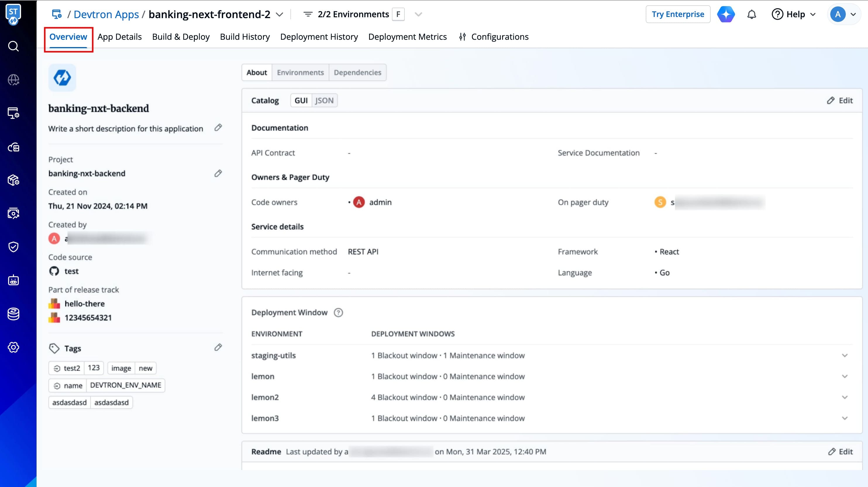Switch Catalog view to JSON
The width and height of the screenshot is (868, 487).
point(324,100)
